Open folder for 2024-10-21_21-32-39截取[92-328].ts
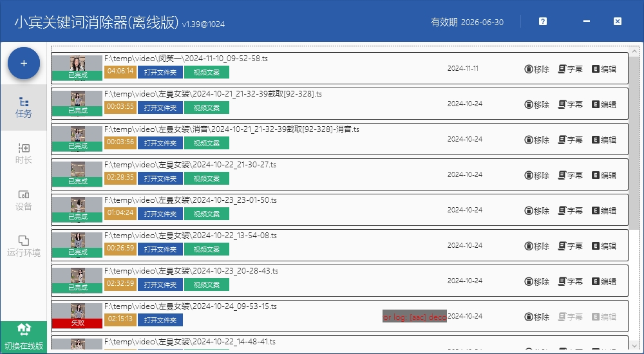Image resolution: width=644 pixels, height=354 pixels. (160, 107)
